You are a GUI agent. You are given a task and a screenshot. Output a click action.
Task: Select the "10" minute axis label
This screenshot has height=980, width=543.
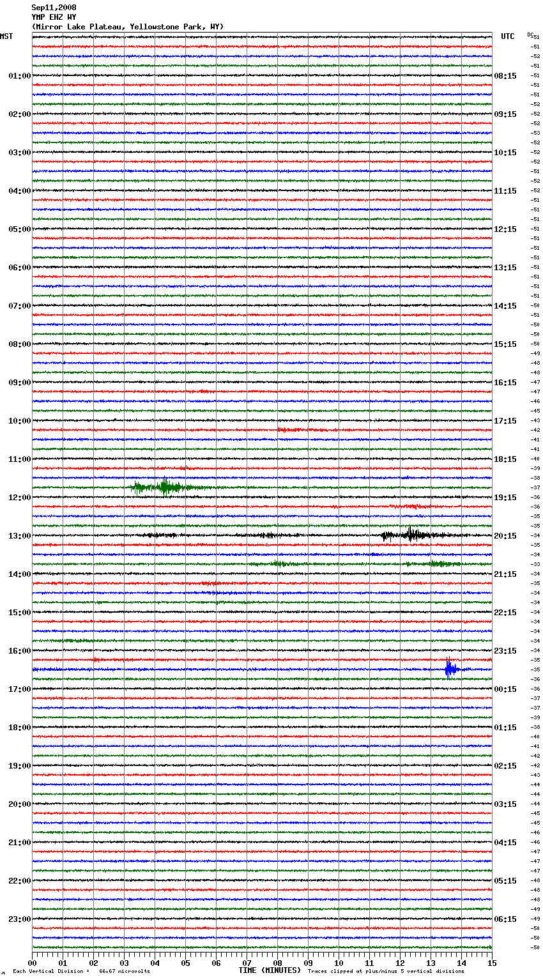coord(339,963)
